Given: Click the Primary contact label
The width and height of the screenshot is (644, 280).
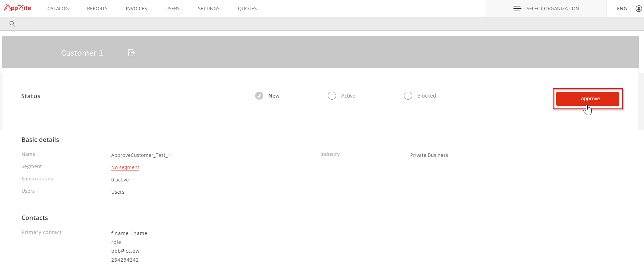Looking at the screenshot, I should point(42,232).
